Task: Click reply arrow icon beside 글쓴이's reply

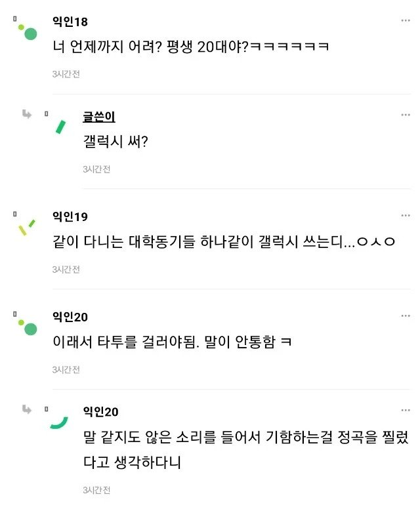Action: pos(27,114)
